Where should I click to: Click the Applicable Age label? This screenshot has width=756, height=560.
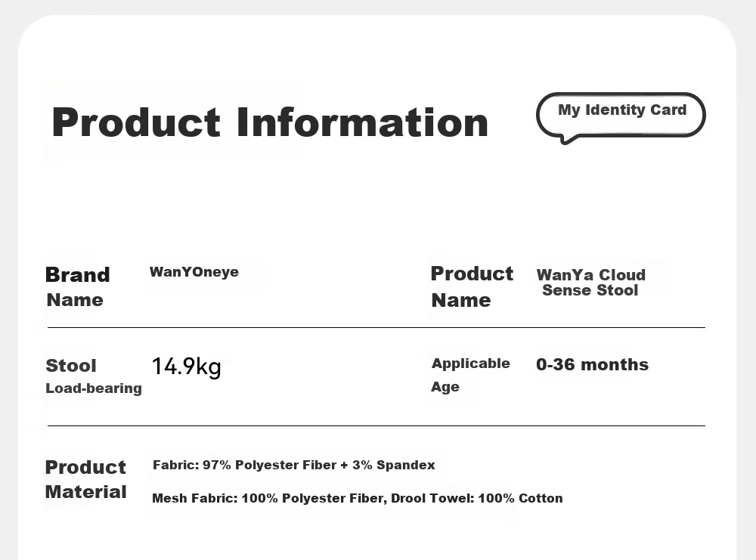pyautogui.click(x=470, y=375)
